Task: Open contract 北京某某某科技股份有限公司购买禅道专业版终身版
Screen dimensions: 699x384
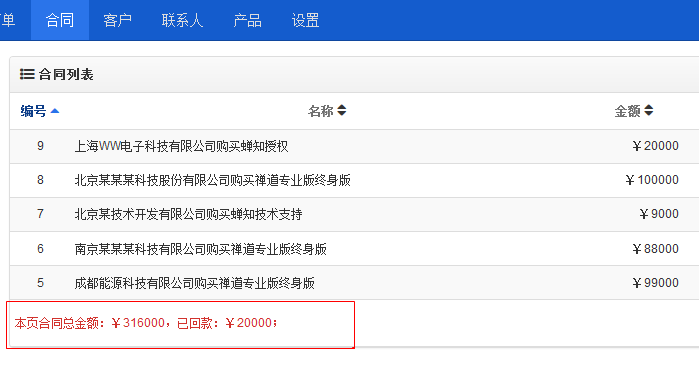Action: coord(212,180)
